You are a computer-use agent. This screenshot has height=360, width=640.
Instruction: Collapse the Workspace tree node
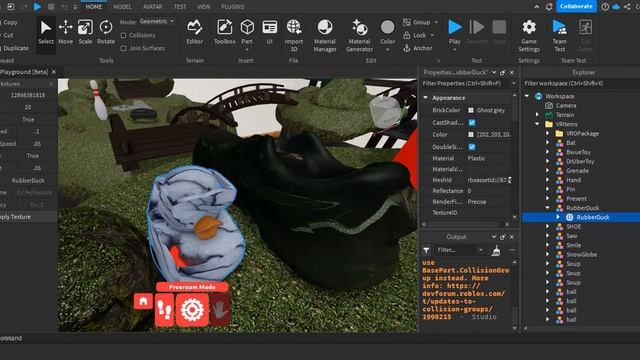coord(527,96)
